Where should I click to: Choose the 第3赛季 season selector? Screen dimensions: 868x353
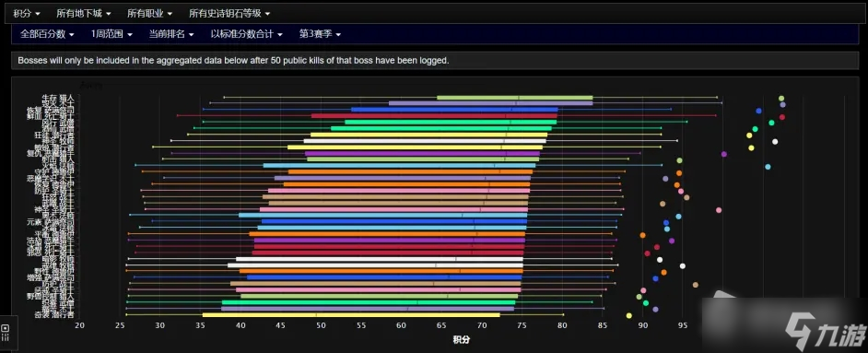(320, 34)
